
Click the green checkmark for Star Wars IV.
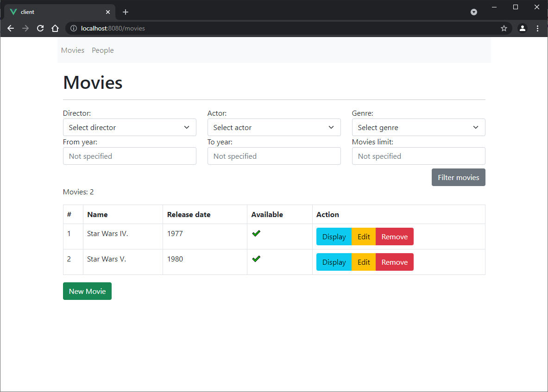pos(256,233)
